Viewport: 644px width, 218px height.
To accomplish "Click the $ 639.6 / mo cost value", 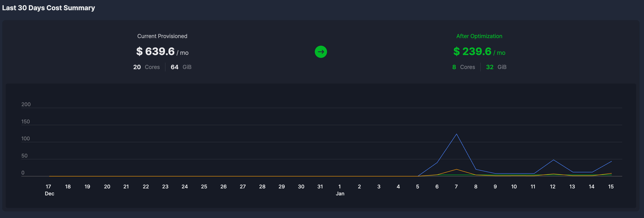I will (x=162, y=52).
